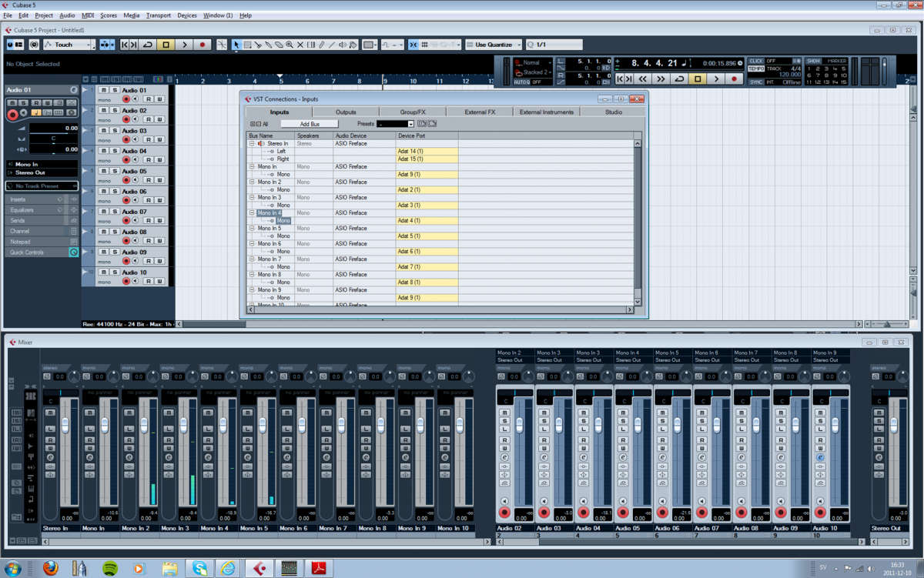The height and width of the screenshot is (578, 924).
Task: Click the Audio 05 mixer channel fader
Action: [x=638, y=424]
